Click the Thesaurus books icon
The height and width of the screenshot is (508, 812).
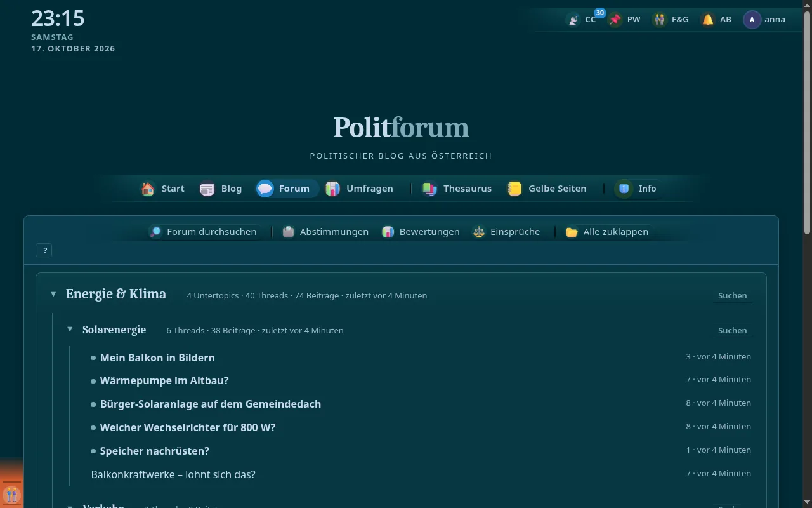click(429, 189)
